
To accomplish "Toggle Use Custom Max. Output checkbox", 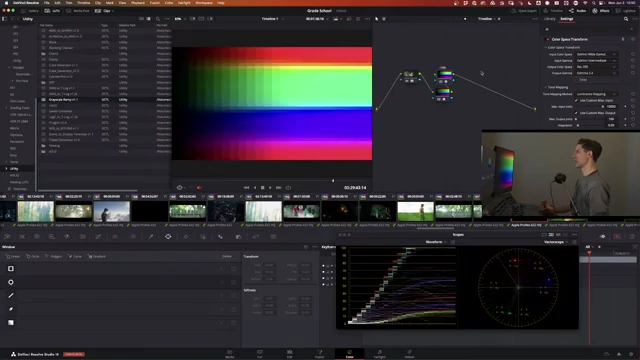I will 576,113.
